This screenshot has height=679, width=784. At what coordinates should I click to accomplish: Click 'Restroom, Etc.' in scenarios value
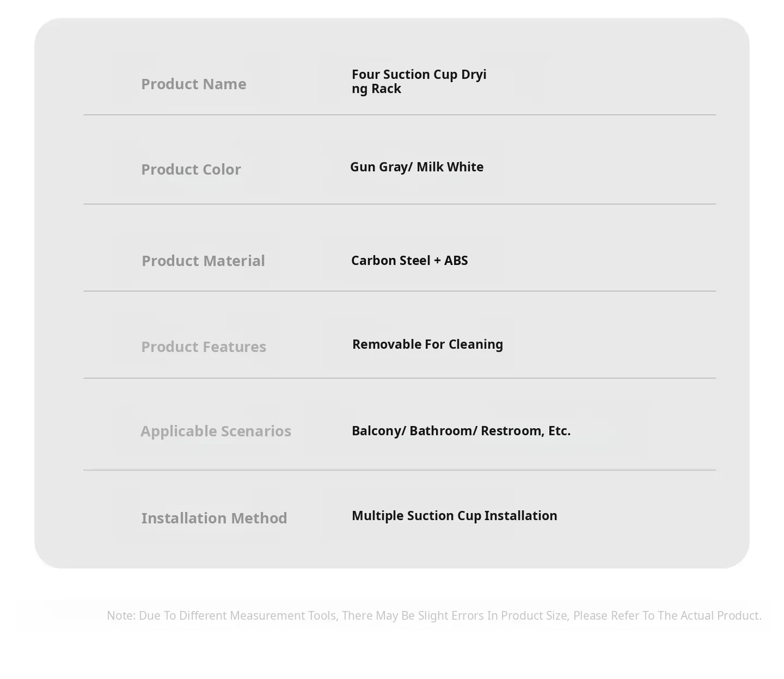tap(525, 431)
